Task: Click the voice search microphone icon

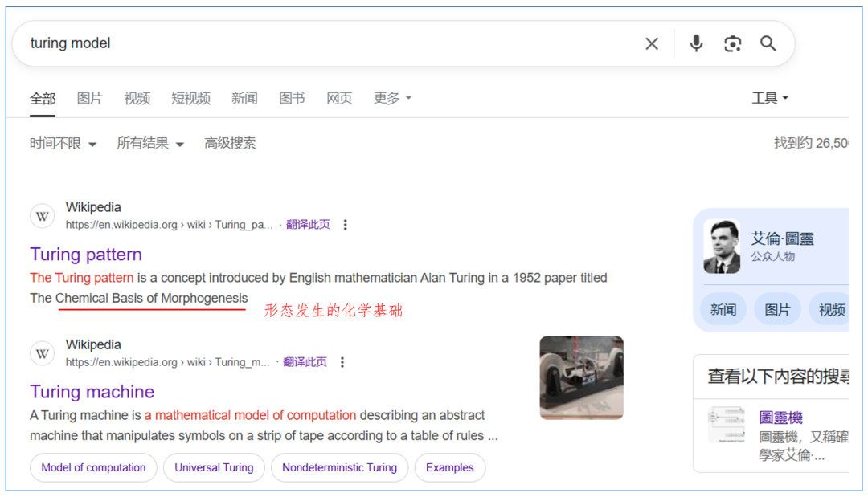Action: [696, 43]
